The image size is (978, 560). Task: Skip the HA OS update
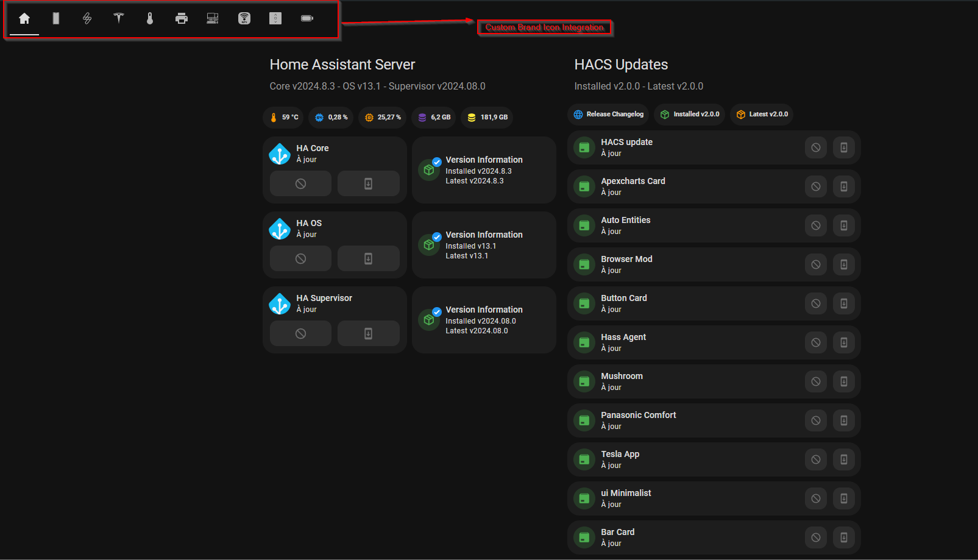click(x=300, y=258)
